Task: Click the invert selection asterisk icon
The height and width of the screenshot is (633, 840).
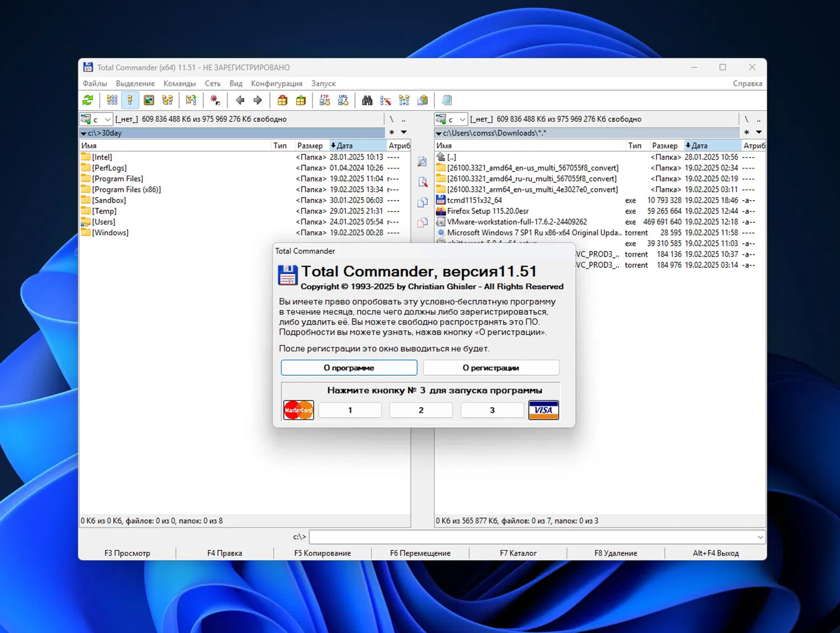Action: (214, 100)
